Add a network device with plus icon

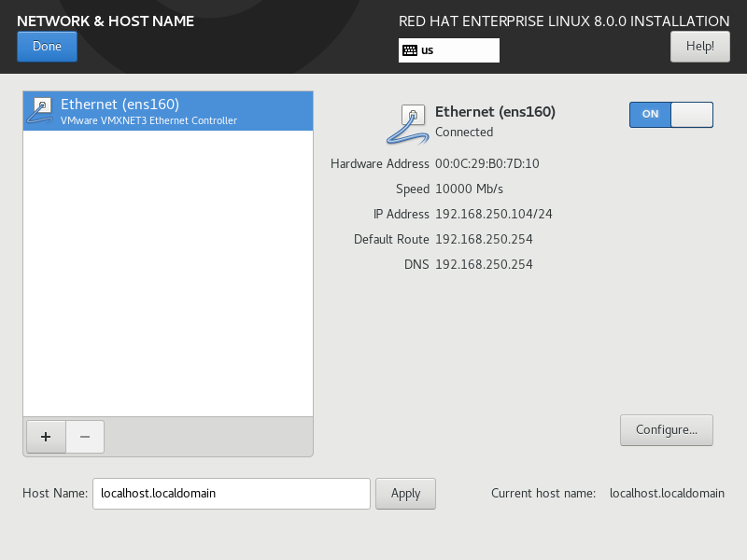click(46, 437)
